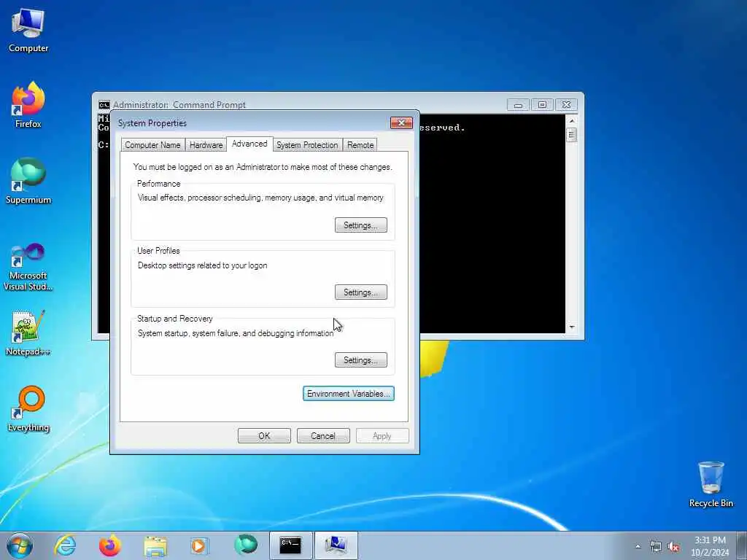Click the Command Prompt title bar text
The height and width of the screenshot is (560, 747).
pyautogui.click(x=179, y=105)
